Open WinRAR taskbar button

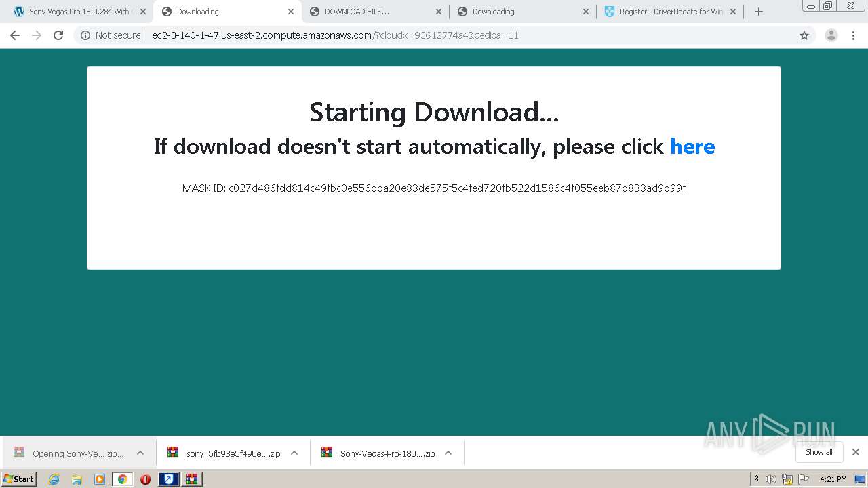point(192,479)
